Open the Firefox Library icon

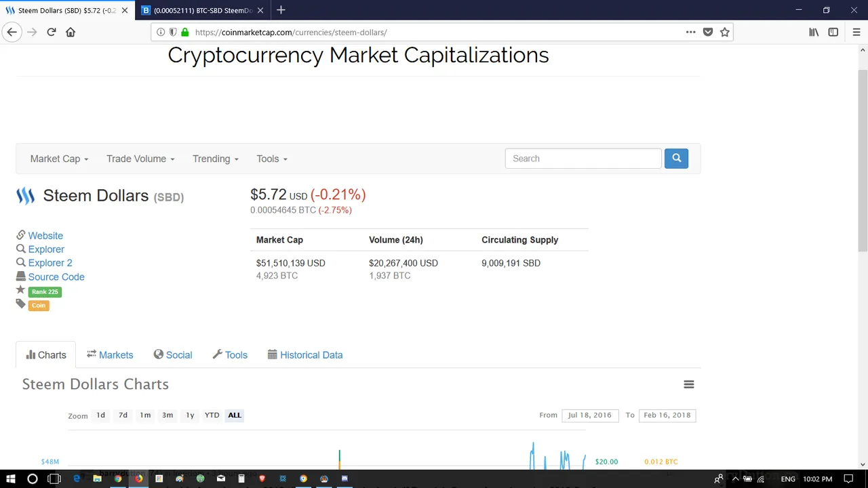tap(814, 32)
